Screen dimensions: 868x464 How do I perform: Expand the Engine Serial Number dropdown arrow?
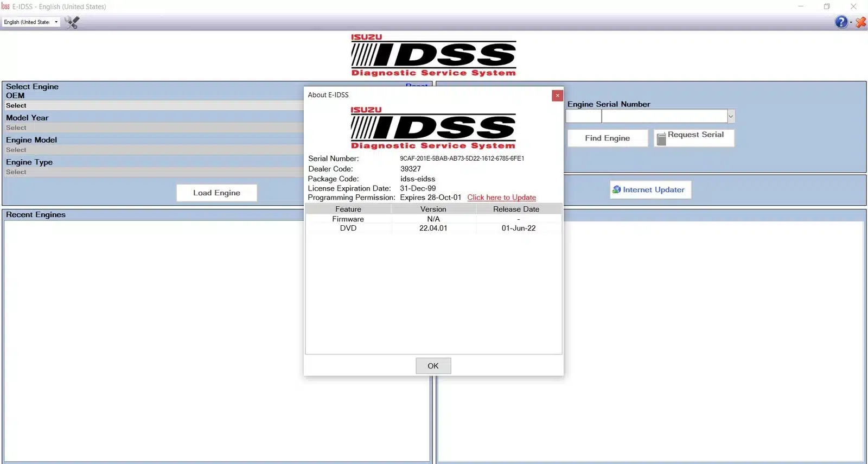pos(731,116)
